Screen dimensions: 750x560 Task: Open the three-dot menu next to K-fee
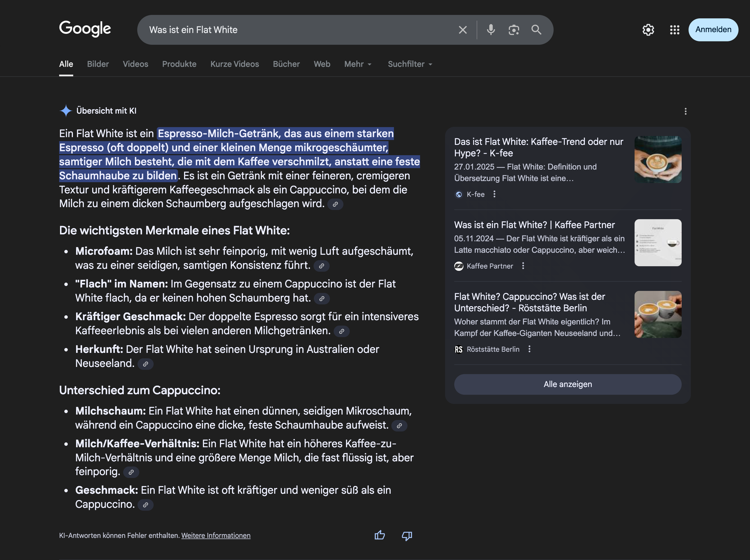(495, 194)
